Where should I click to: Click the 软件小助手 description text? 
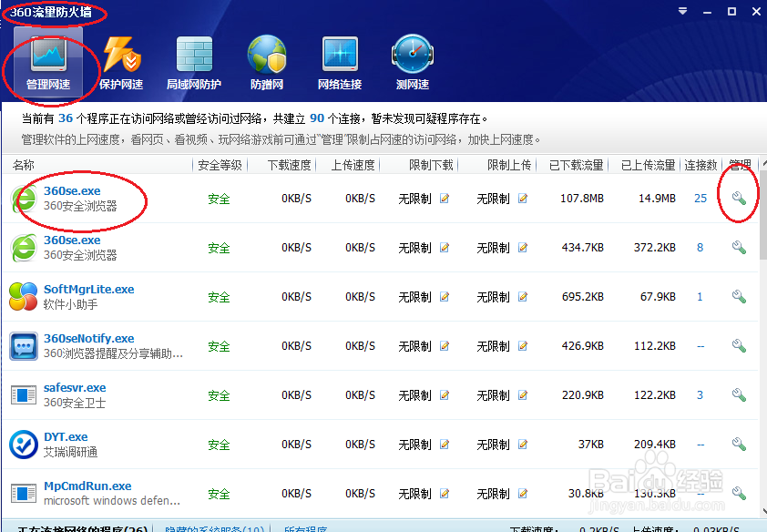70,304
